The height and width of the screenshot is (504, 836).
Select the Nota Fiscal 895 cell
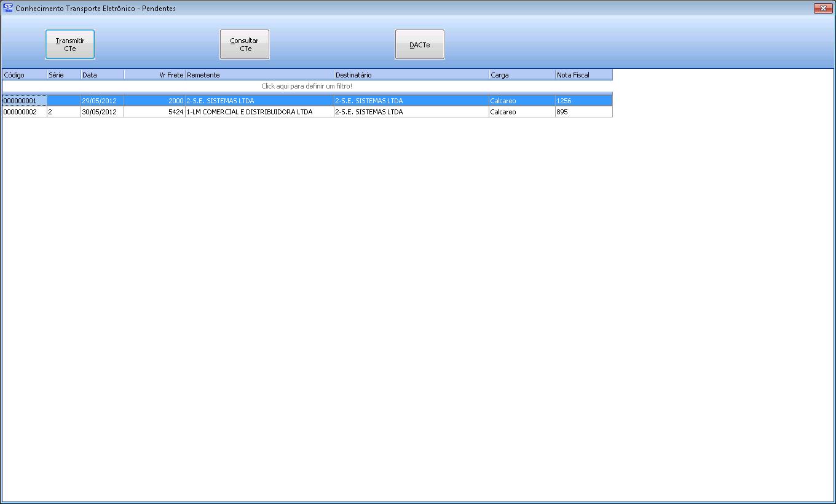click(583, 112)
